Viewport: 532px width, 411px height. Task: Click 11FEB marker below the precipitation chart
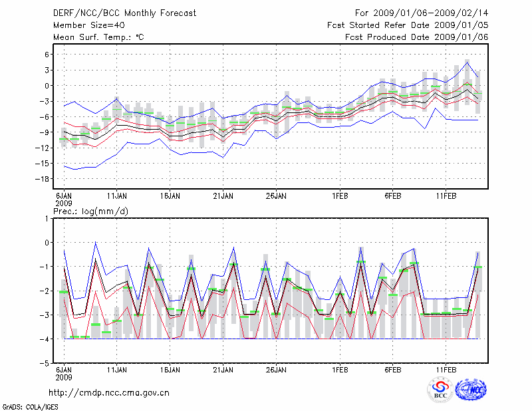coord(446,369)
